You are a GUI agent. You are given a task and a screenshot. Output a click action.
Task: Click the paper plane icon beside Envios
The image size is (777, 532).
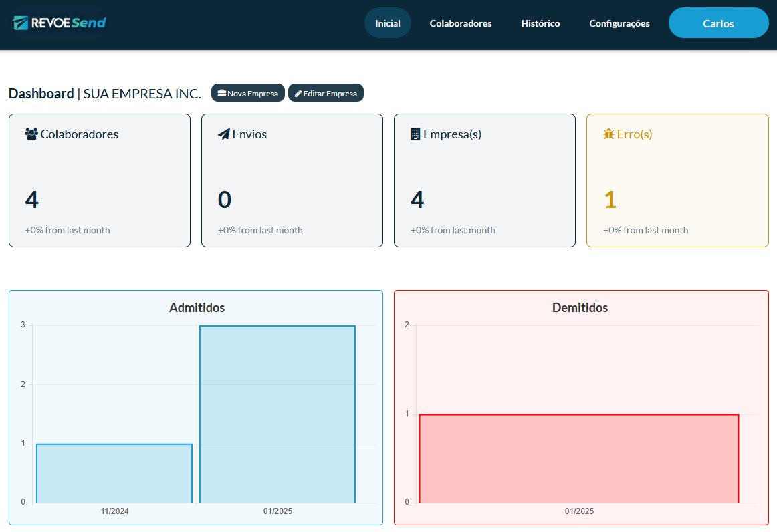click(224, 134)
